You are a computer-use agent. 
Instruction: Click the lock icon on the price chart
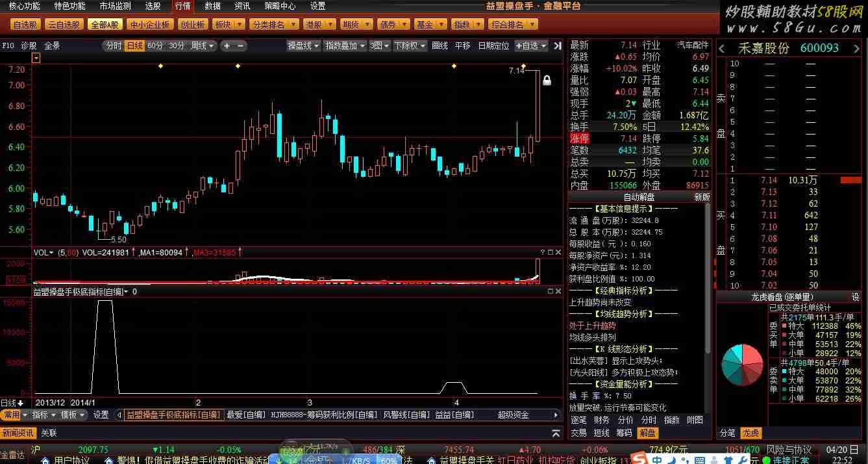coord(547,81)
